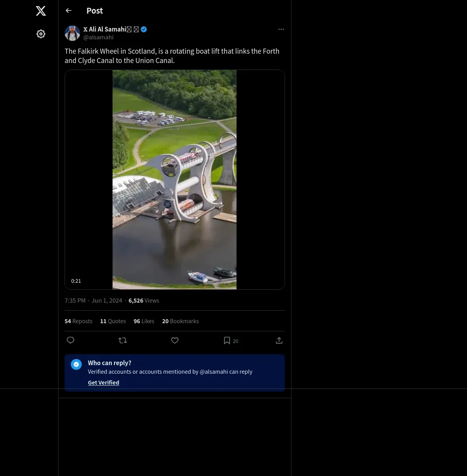This screenshot has width=467, height=476.
Task: Click the share post icon
Action: click(279, 340)
